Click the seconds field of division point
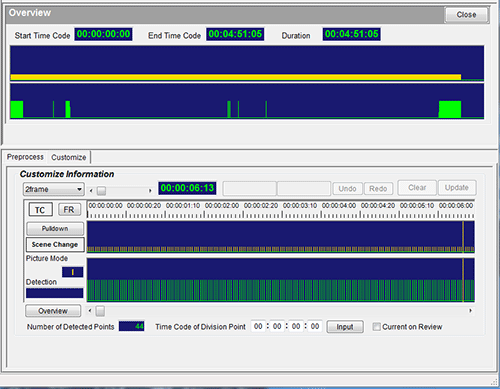This screenshot has width=500, height=389. [296, 326]
